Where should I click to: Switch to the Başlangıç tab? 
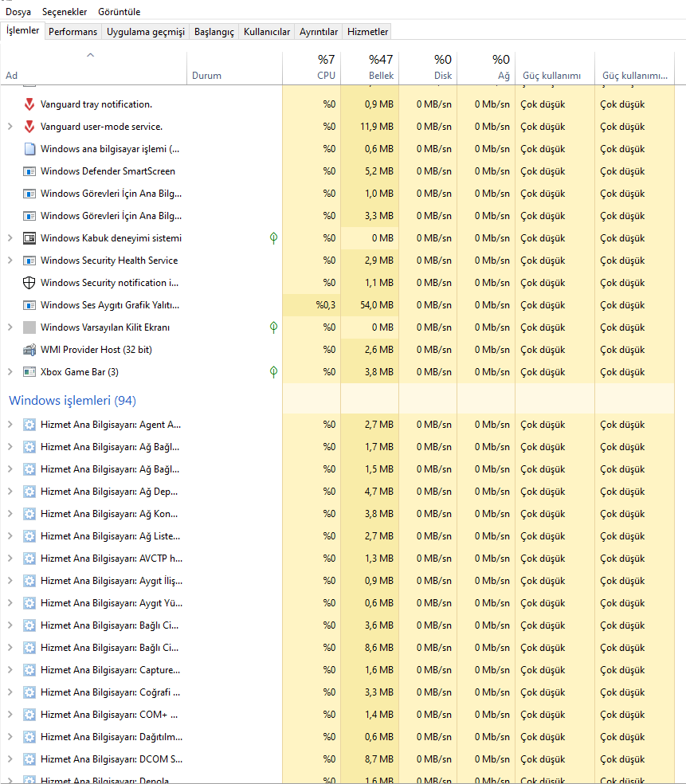coord(214,32)
